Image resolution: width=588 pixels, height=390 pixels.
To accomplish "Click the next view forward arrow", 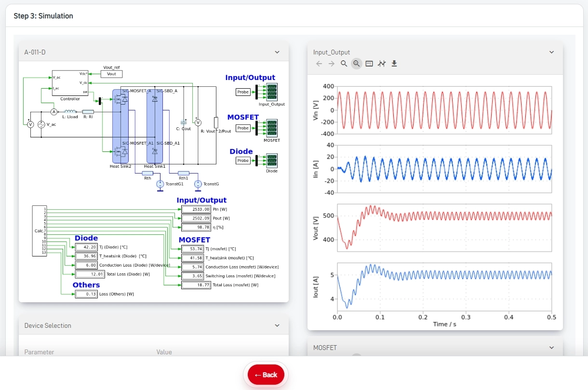I will pos(332,64).
